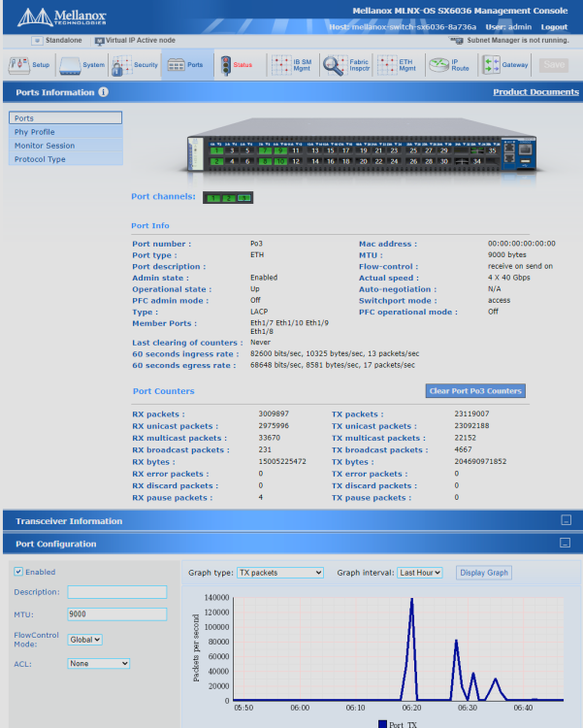This screenshot has width=583, height=728.
Task: Click the Port number value Po3
Action: tap(256, 244)
